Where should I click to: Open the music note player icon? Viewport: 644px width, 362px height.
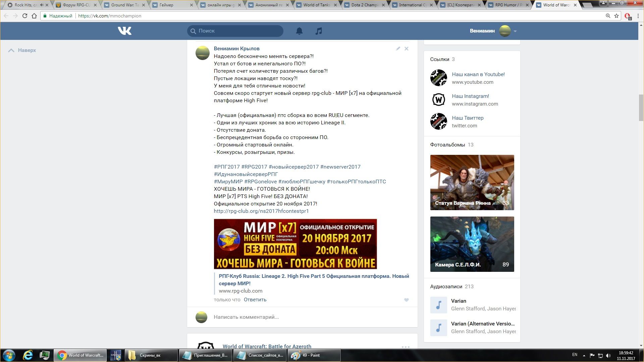point(319,31)
